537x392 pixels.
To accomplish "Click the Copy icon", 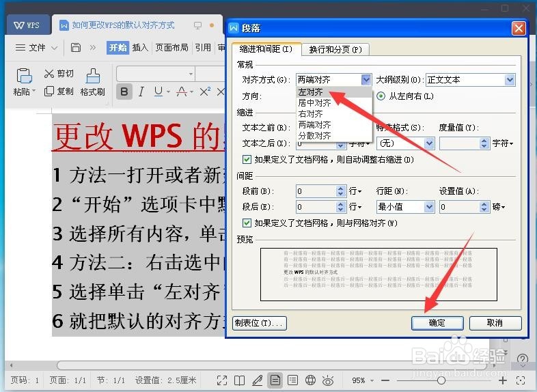I will point(49,91).
